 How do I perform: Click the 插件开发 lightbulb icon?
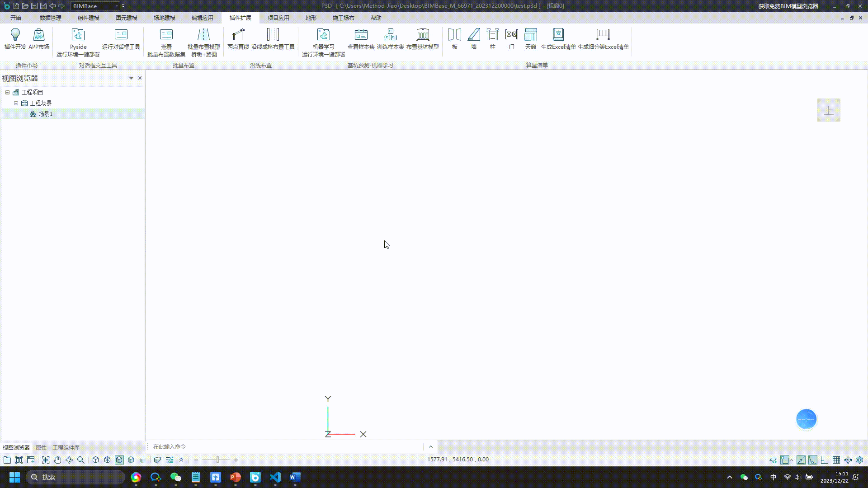[x=15, y=35]
